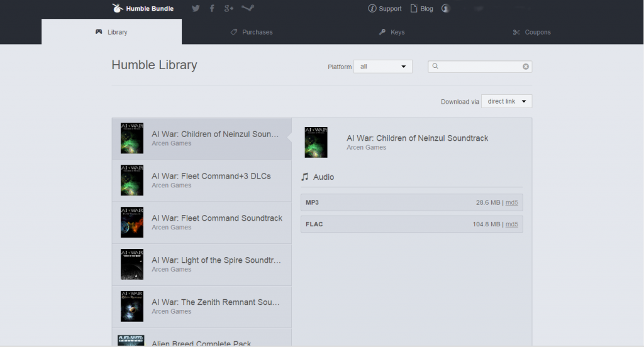
Task: Click 'Arcen Games' under detail panel title
Action: 367,148
